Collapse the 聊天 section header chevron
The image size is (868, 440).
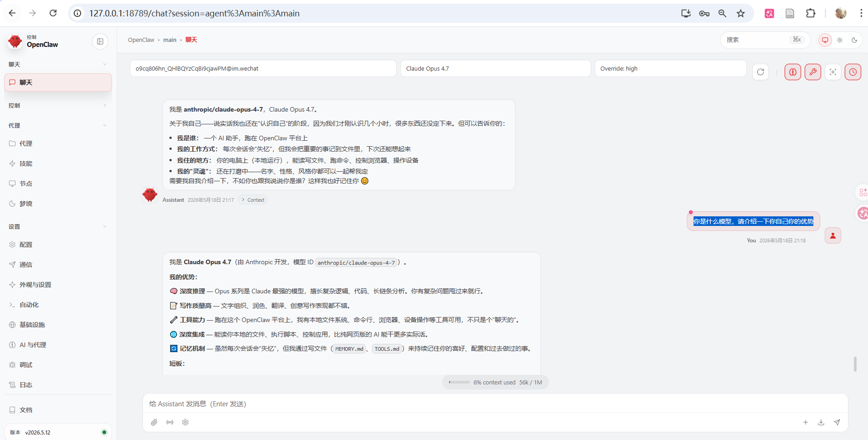105,64
